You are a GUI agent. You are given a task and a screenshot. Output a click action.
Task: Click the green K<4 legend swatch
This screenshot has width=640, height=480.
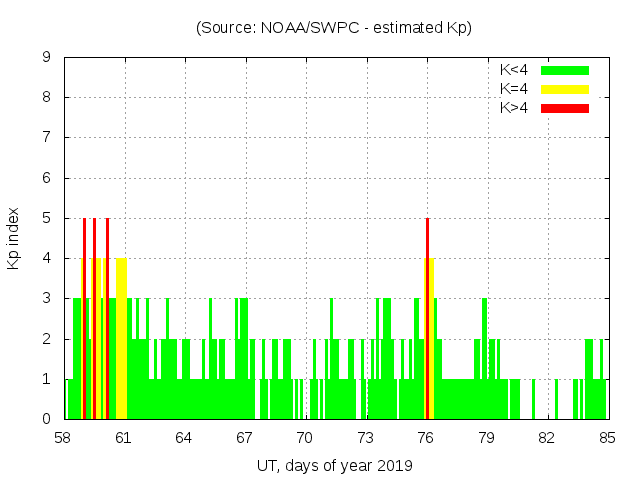click(565, 70)
